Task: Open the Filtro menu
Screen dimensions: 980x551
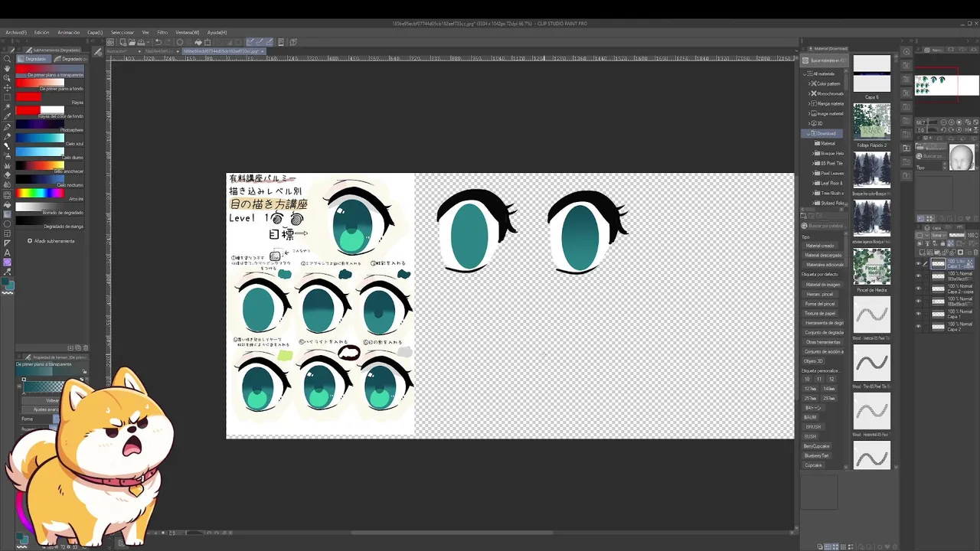Action: coord(162,32)
